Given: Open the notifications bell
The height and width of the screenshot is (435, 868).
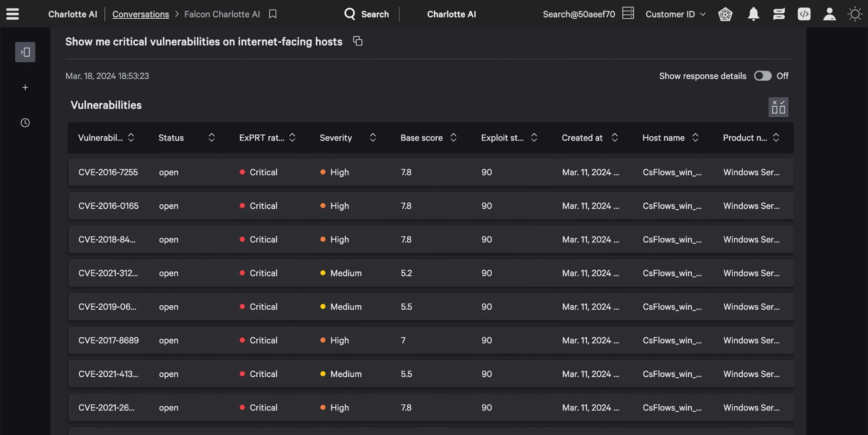Looking at the screenshot, I should [753, 14].
